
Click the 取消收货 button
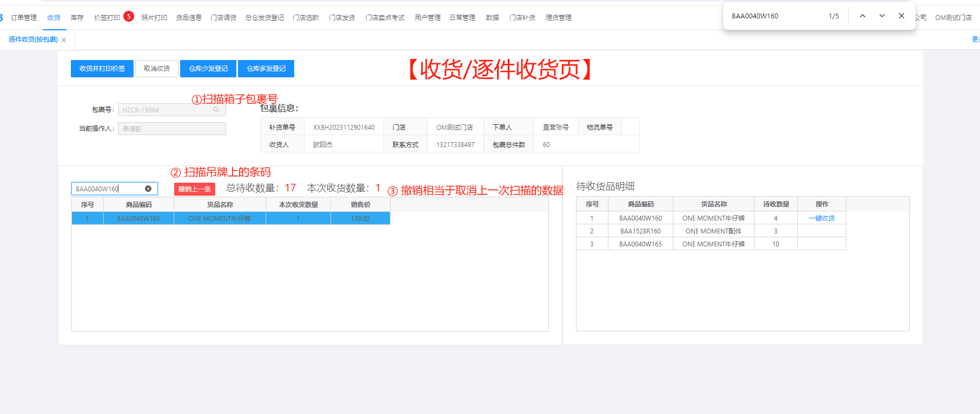pos(157,69)
